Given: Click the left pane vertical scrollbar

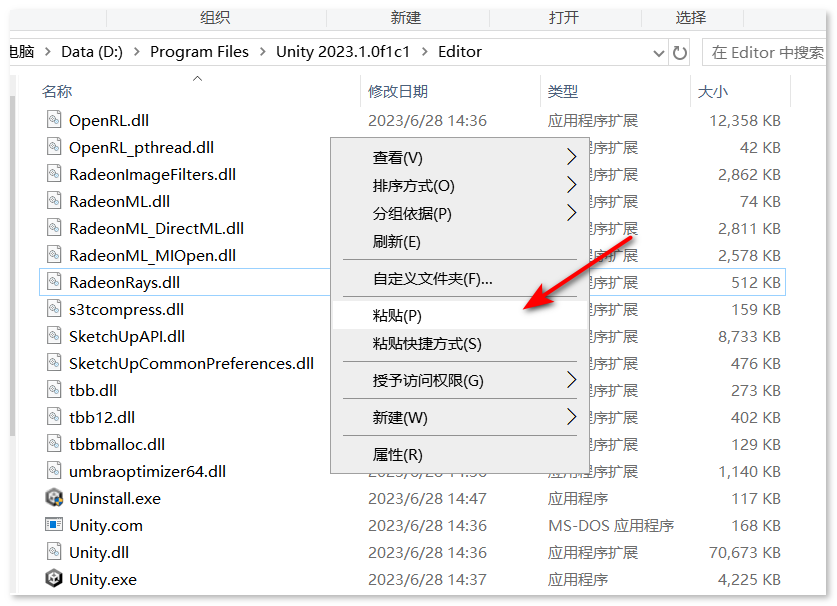Looking at the screenshot, I should 12,265.
